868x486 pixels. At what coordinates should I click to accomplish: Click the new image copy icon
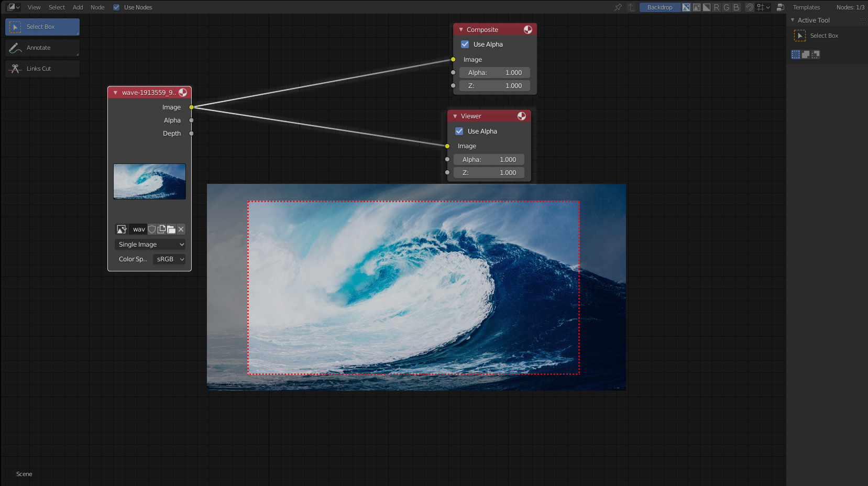pyautogui.click(x=161, y=229)
